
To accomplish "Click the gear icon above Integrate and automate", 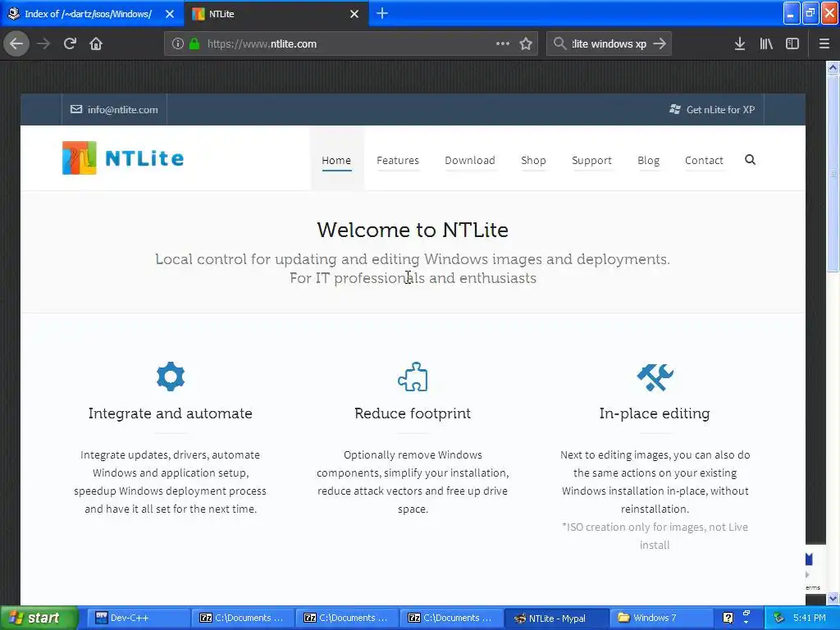I will [x=171, y=377].
